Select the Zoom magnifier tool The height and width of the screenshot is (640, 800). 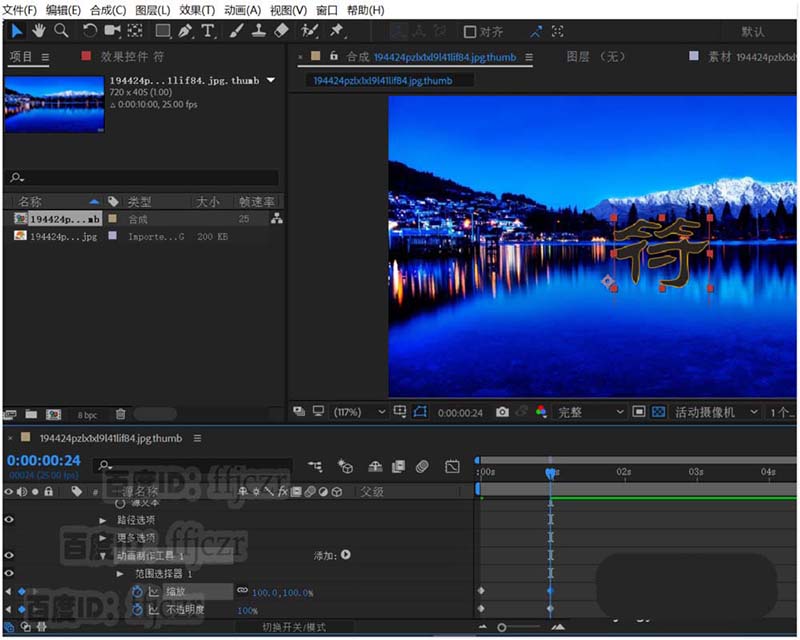pos(62,31)
